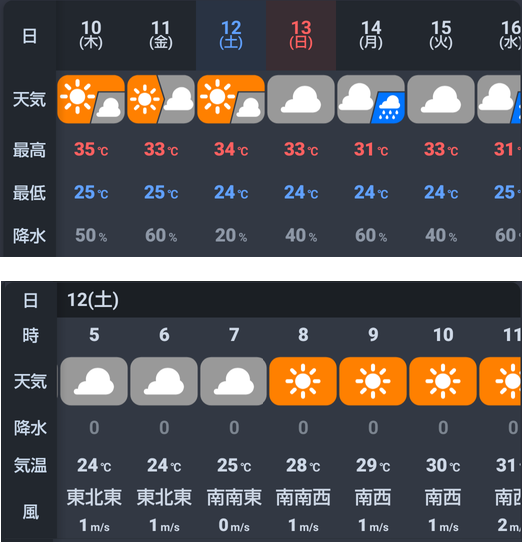Select the 13 (日) date header tab
This screenshot has height=542, width=522.
[x=301, y=35]
